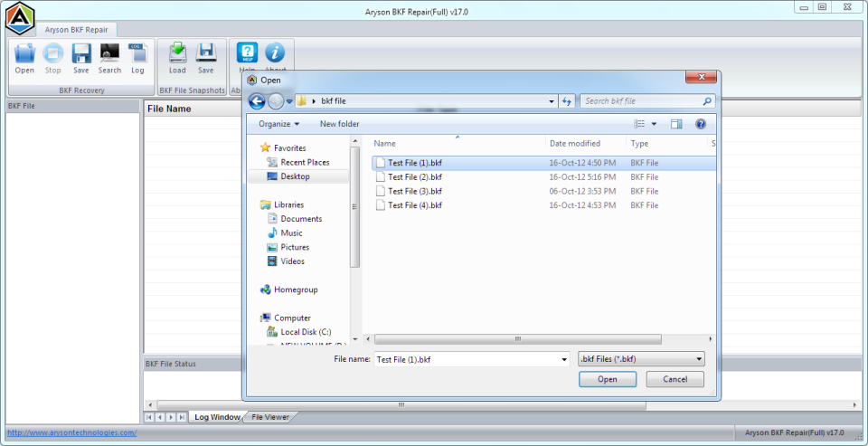The height and width of the screenshot is (446, 868).
Task: Click the dialog help question mark icon
Action: coord(701,124)
